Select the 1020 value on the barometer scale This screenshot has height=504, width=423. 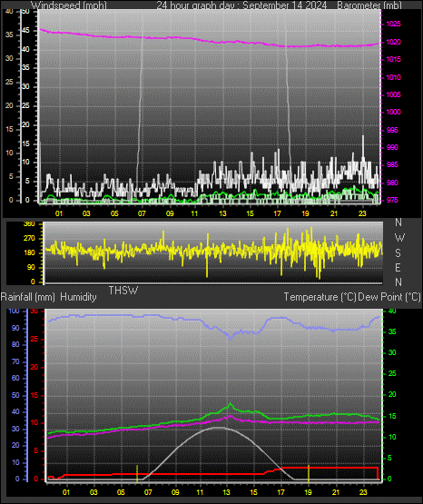point(393,42)
